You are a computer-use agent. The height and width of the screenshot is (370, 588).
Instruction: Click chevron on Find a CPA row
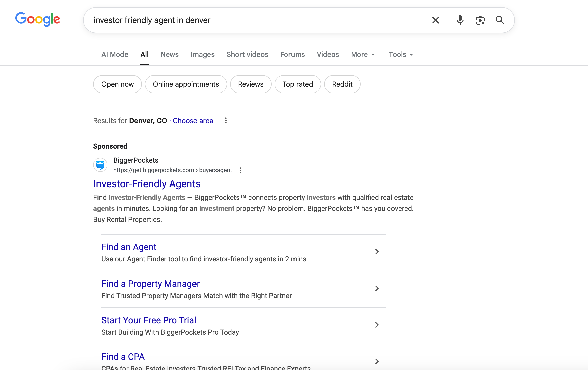377,361
